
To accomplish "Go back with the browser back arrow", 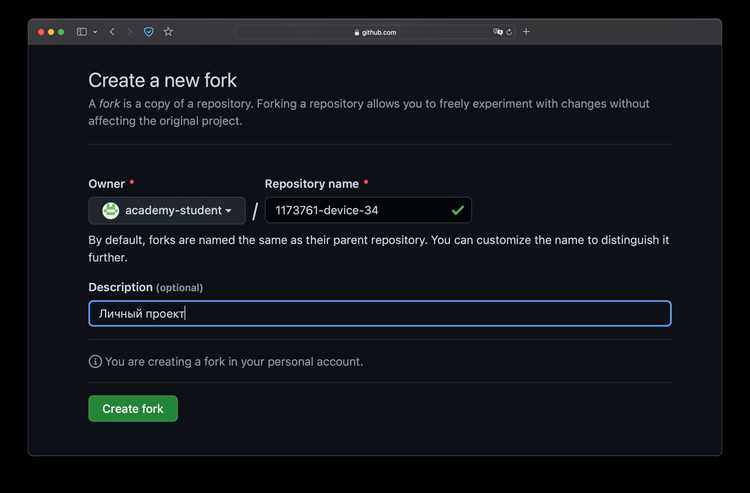I will coord(112,32).
